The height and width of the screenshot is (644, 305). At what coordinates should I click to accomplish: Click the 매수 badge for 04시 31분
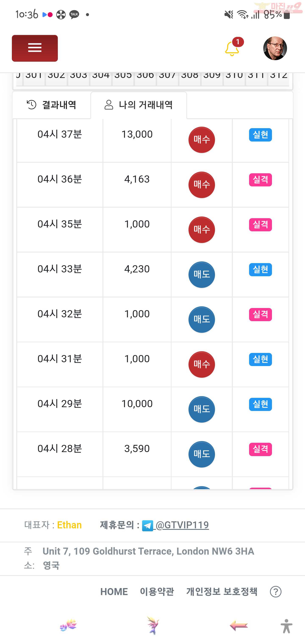(x=201, y=365)
